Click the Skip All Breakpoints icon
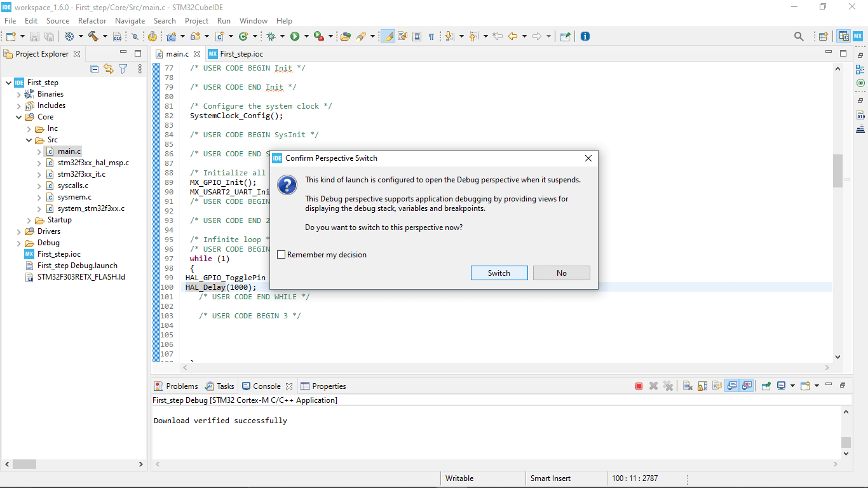The width and height of the screenshot is (868, 488). 135,36
